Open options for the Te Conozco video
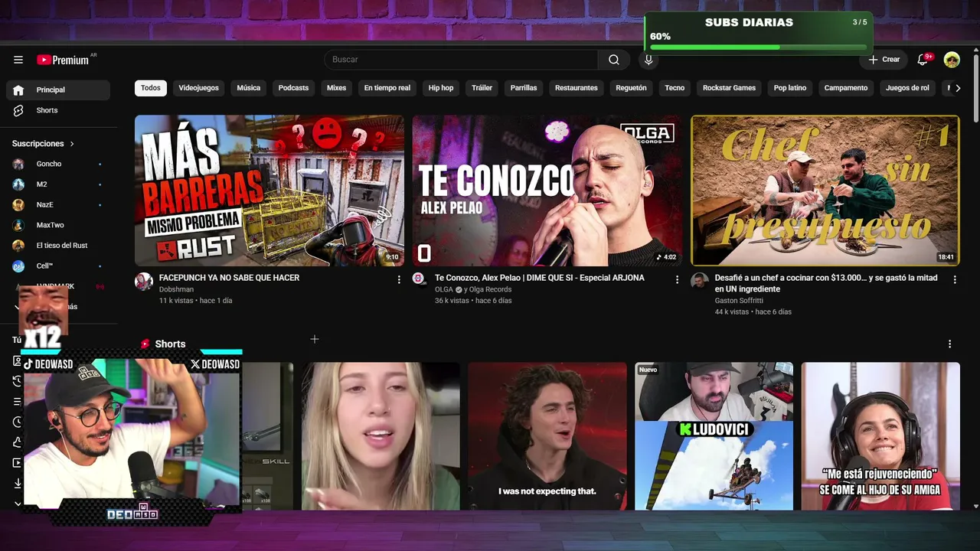 (677, 280)
